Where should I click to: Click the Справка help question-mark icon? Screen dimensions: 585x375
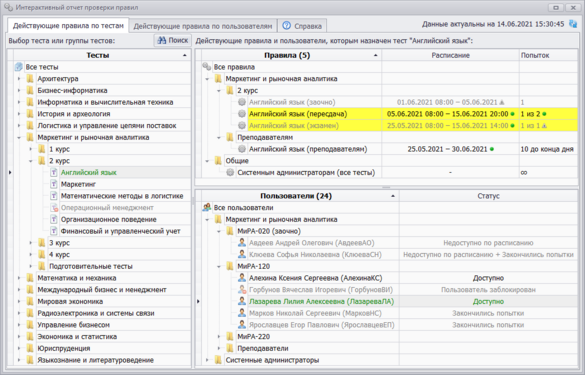coord(287,26)
